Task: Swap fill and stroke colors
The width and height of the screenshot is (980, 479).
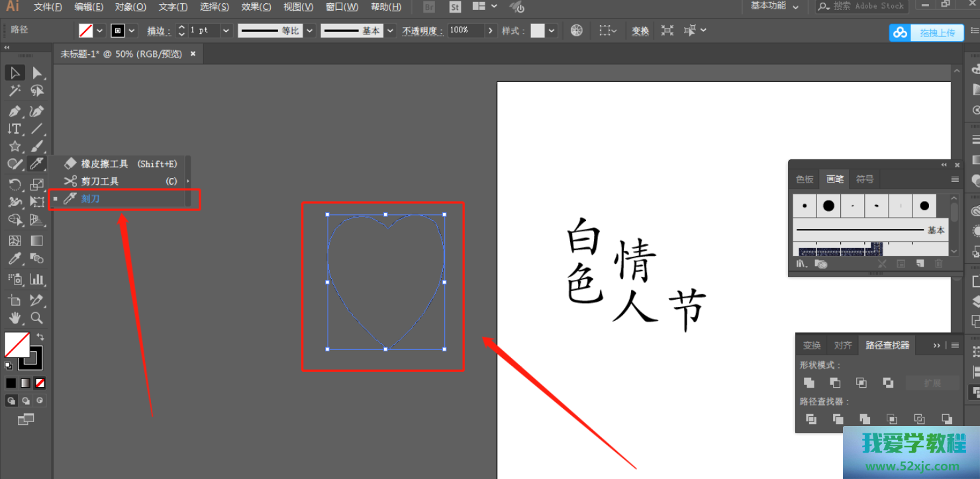Action: click(x=40, y=337)
